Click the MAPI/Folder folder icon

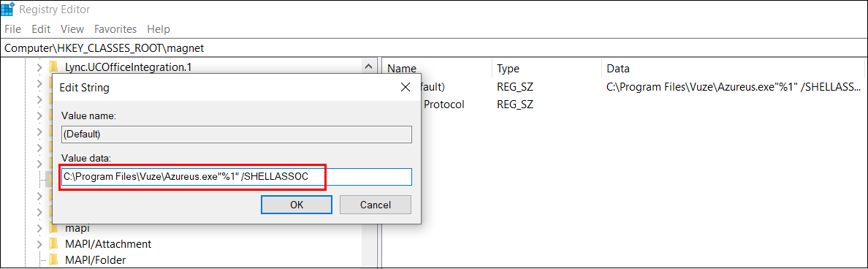click(x=53, y=260)
